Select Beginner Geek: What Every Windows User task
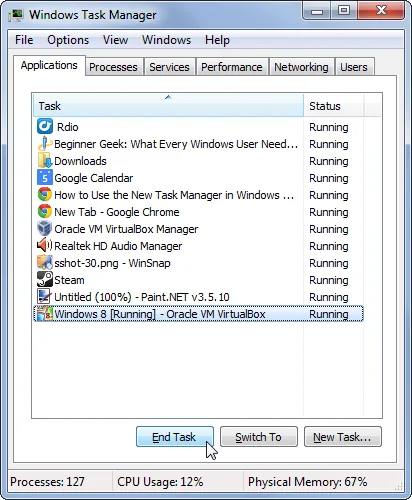This screenshot has height=500, width=412. (x=198, y=144)
